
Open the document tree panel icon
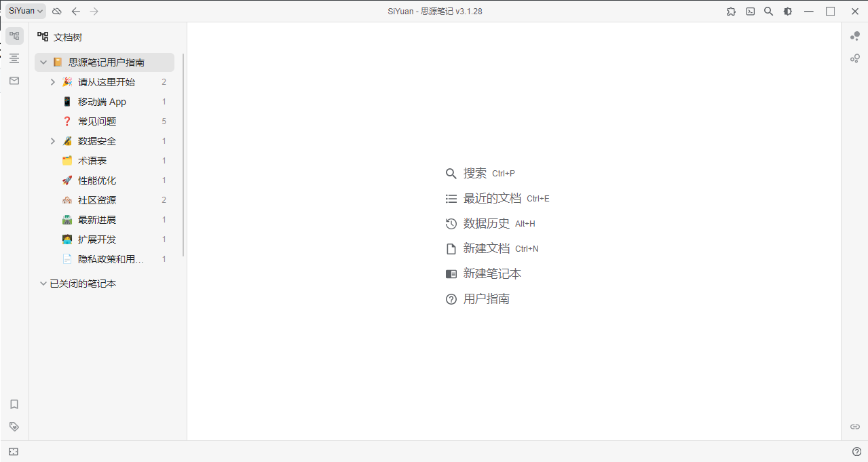pos(14,36)
